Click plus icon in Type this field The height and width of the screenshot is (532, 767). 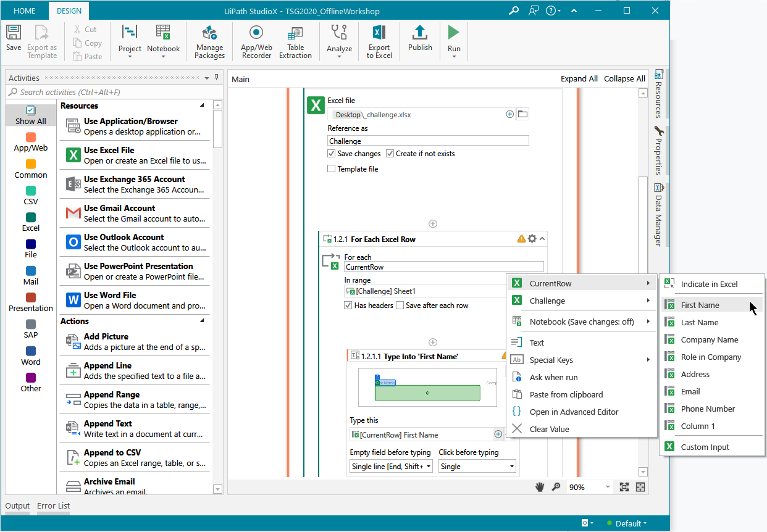[x=498, y=434]
